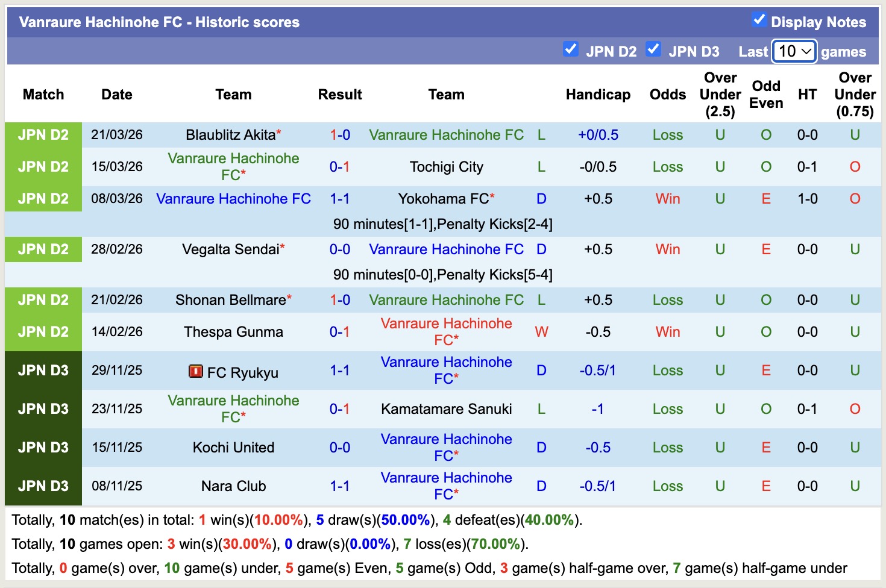Open the Last 10 games dropdown
Screen dimensions: 886x588
794,52
